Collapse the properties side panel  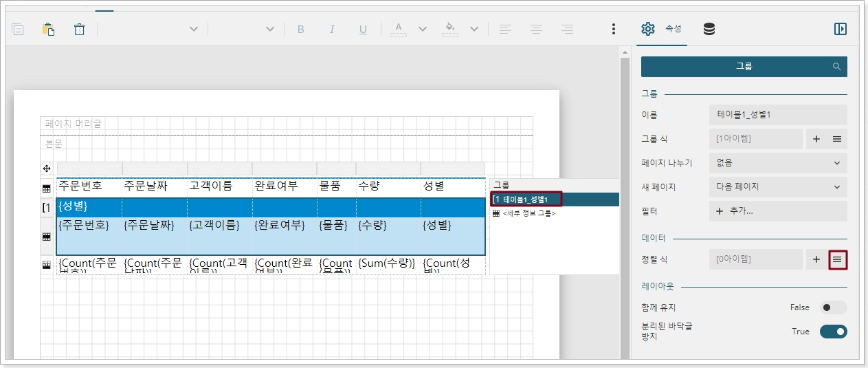coord(840,29)
